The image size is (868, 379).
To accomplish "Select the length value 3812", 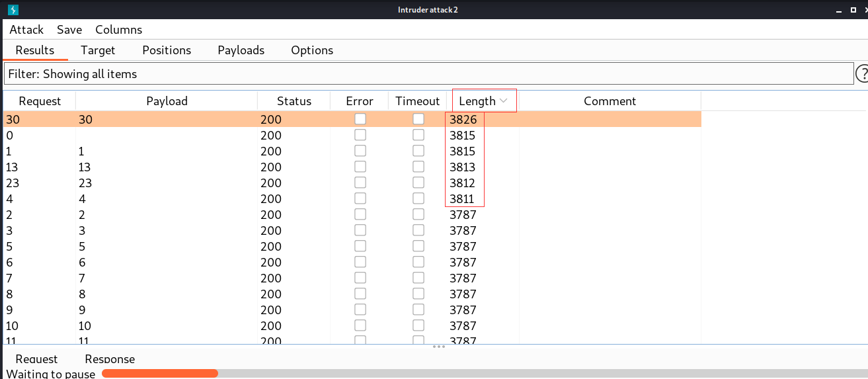I will coord(463,183).
